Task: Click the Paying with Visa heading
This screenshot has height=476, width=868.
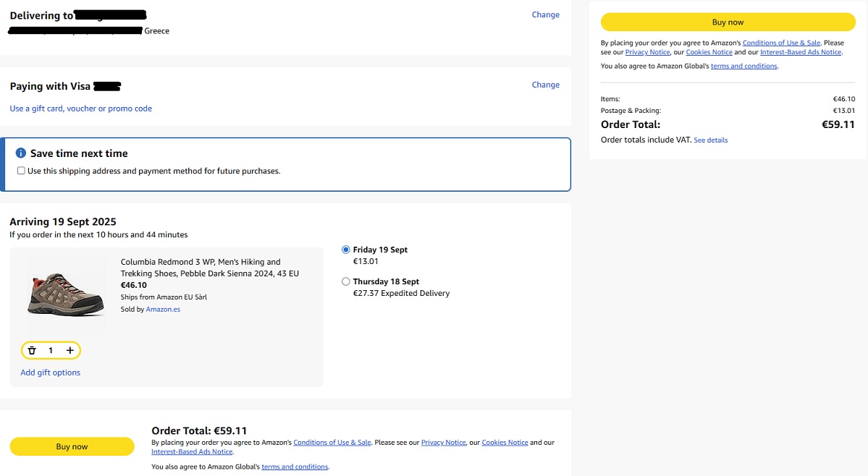Action: pyautogui.click(x=50, y=87)
